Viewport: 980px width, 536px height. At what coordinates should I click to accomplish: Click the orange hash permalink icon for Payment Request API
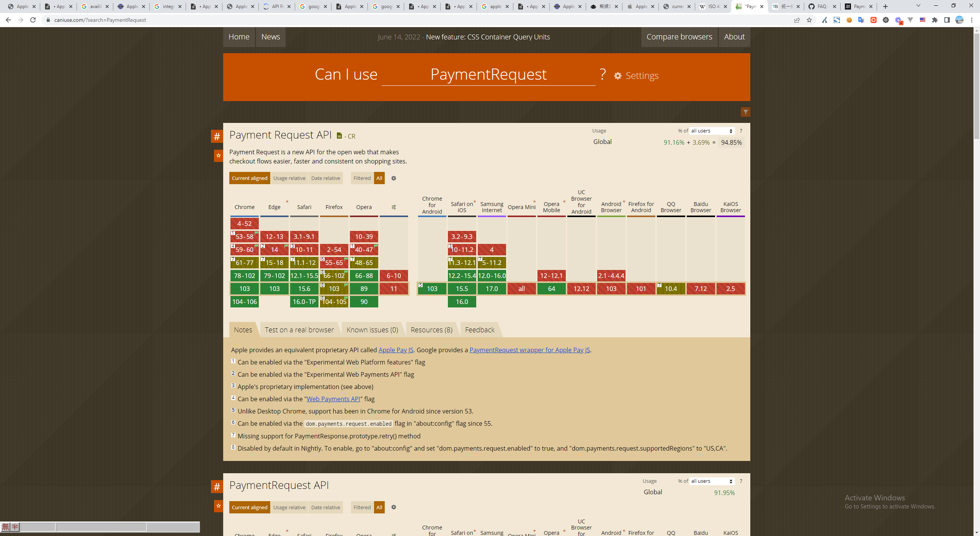pos(217,136)
